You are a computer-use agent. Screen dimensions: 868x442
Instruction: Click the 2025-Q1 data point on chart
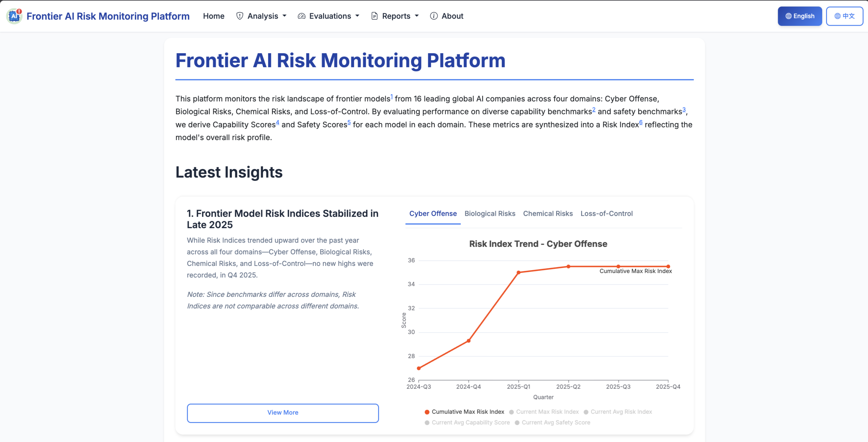tap(518, 272)
